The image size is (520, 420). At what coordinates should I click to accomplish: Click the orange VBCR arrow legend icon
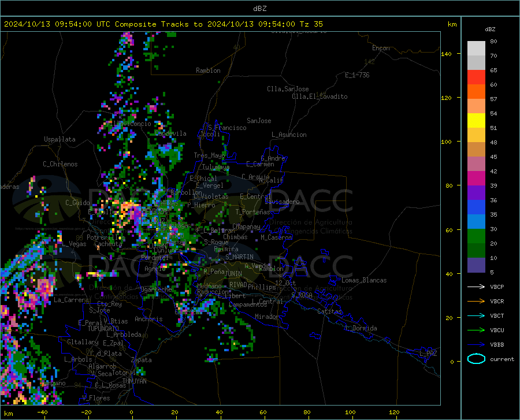click(x=476, y=302)
